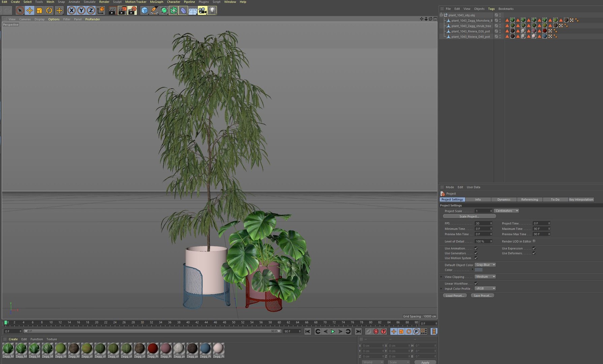The height and width of the screenshot is (364, 603).
Task: Open the Centimeters unit dropdown
Action: 507,211
